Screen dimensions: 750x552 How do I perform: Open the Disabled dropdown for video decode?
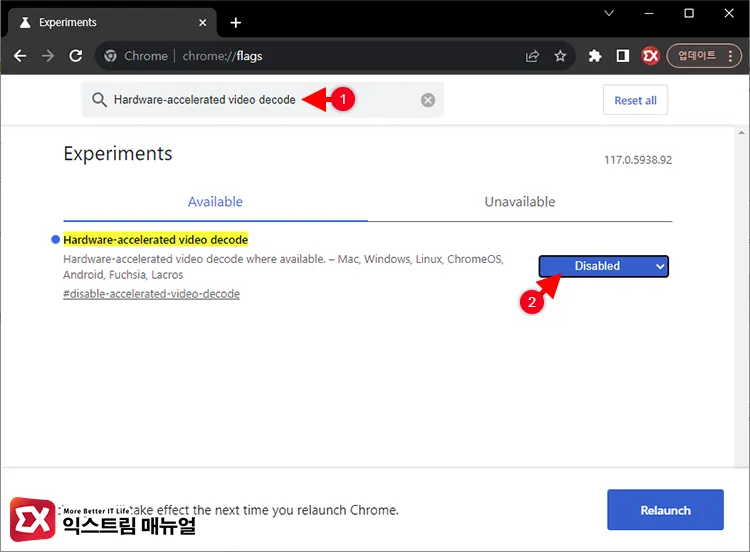[x=603, y=266]
